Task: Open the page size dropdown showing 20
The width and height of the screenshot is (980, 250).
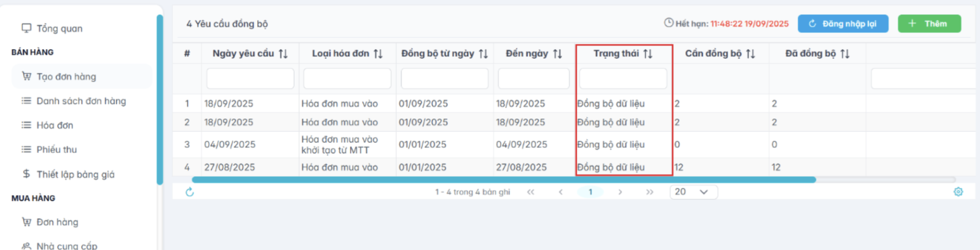Action: tap(693, 192)
